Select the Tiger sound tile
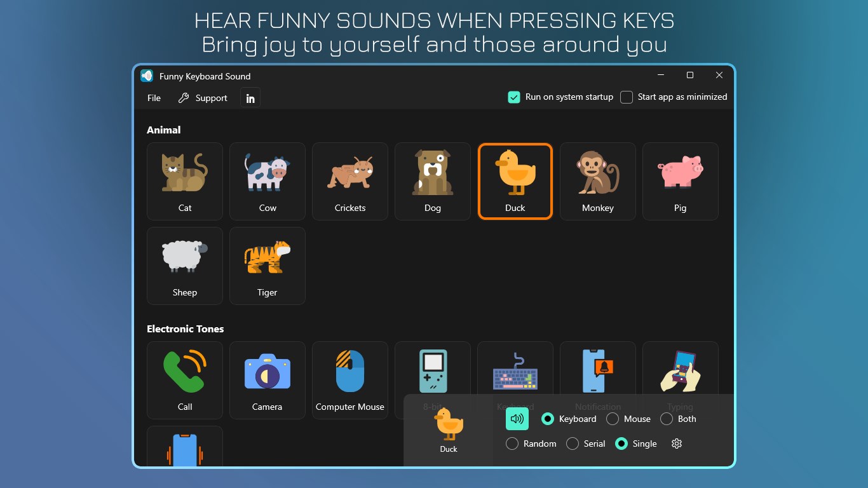Image resolution: width=868 pixels, height=488 pixels. [x=268, y=266]
